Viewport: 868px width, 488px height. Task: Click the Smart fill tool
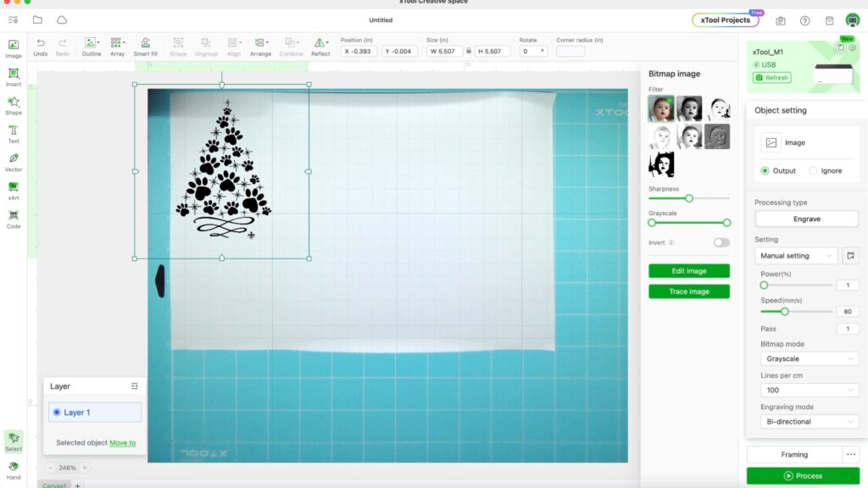coord(146,47)
